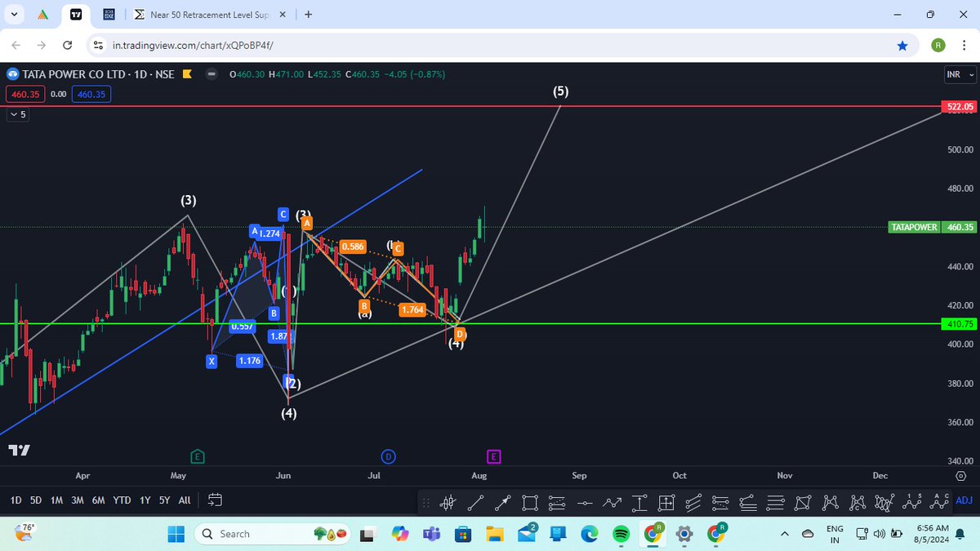Open a new browser tab
980x551 pixels.
click(308, 15)
